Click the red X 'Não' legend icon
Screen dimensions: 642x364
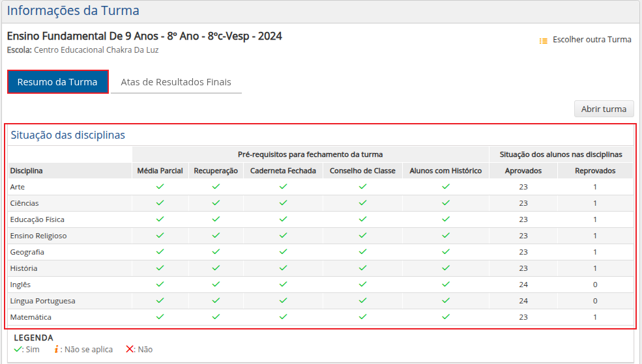130,349
